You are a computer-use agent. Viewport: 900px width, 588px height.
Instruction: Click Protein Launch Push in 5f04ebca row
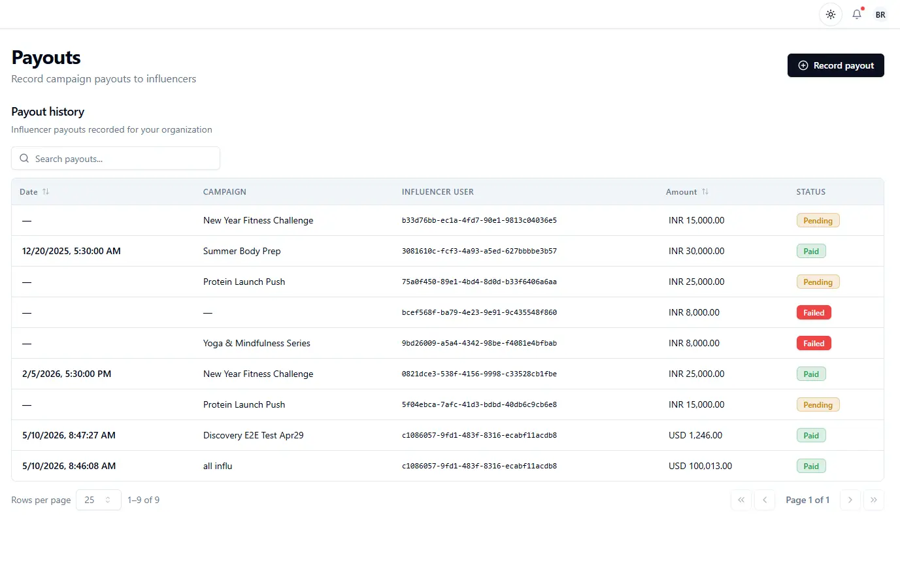click(244, 404)
